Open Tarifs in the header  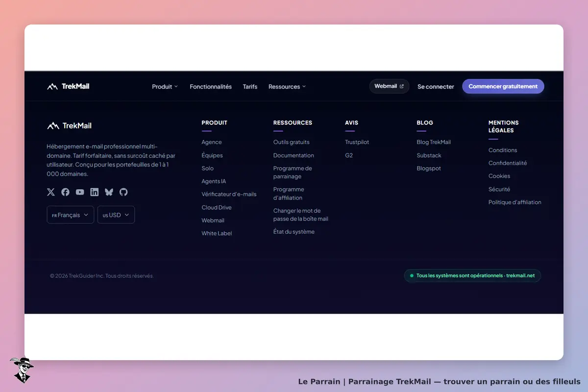tap(250, 87)
